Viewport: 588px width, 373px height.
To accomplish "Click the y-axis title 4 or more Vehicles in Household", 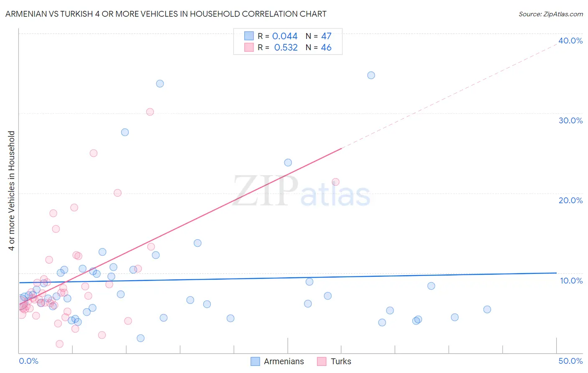I will pos(12,191).
